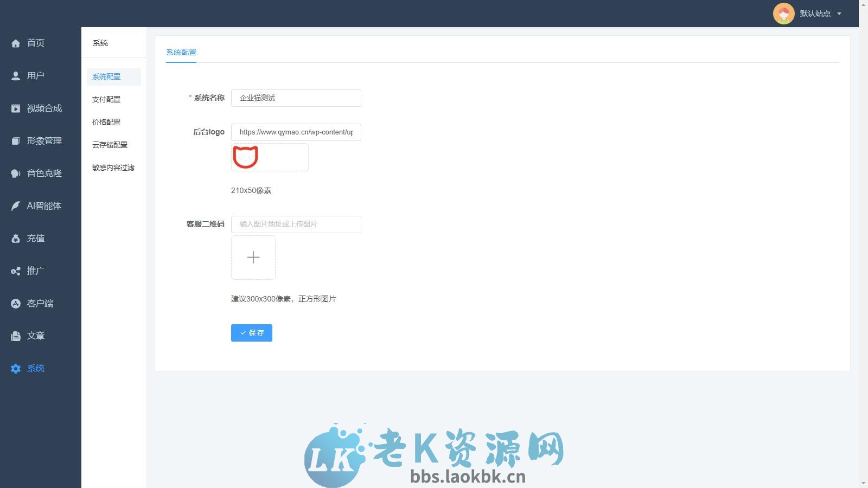
Task: Select the 形象管理 book icon
Action: 16,141
